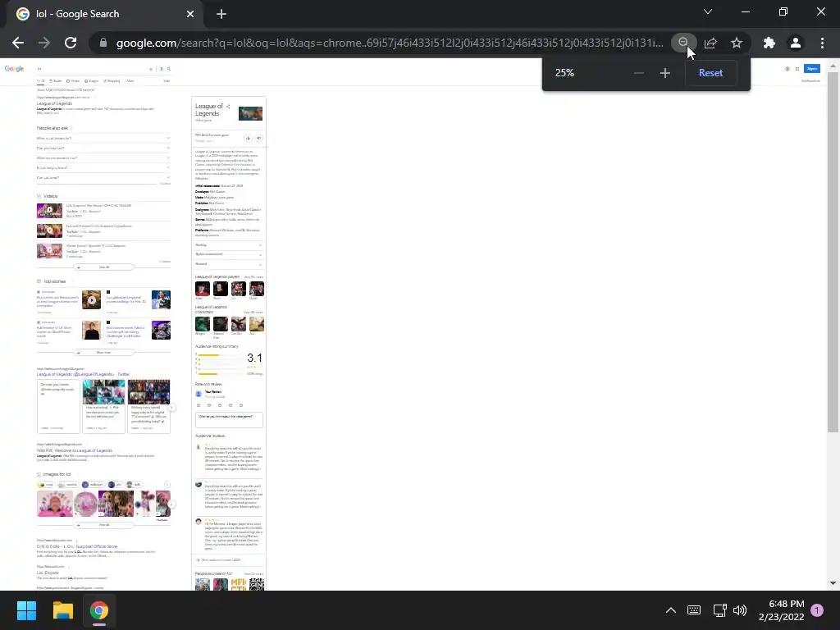Screen dimensions: 840x630
Task: Reload the current Google search page
Action: pyautogui.click(x=71, y=43)
